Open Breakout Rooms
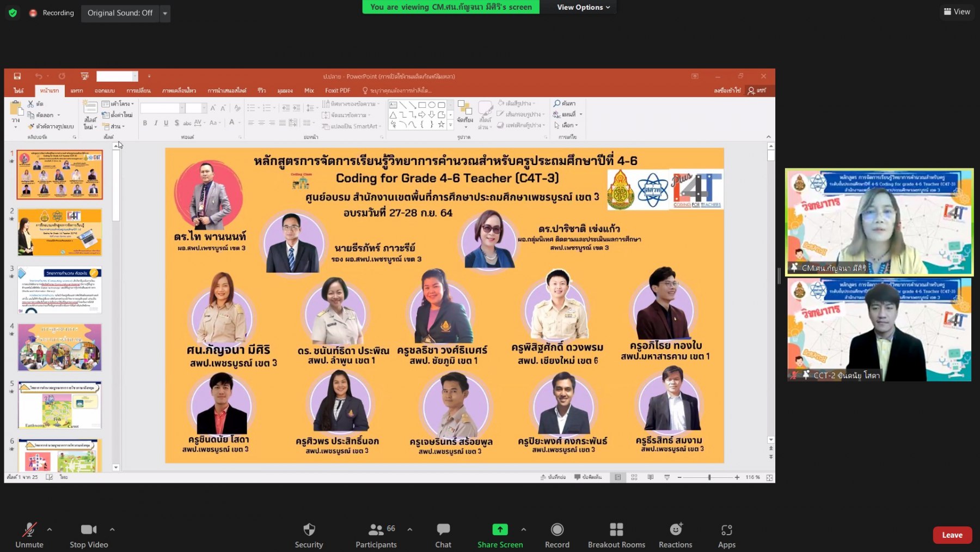This screenshot has width=980, height=552. 616,530
